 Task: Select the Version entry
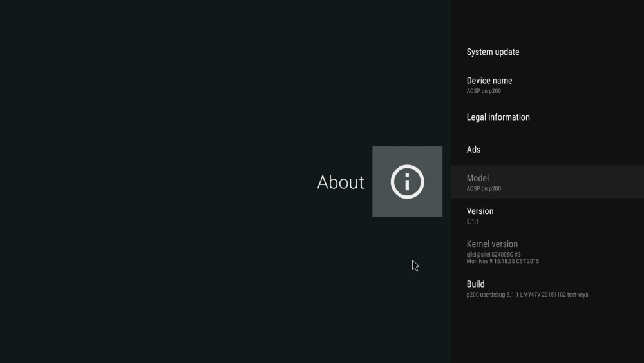pos(480,211)
